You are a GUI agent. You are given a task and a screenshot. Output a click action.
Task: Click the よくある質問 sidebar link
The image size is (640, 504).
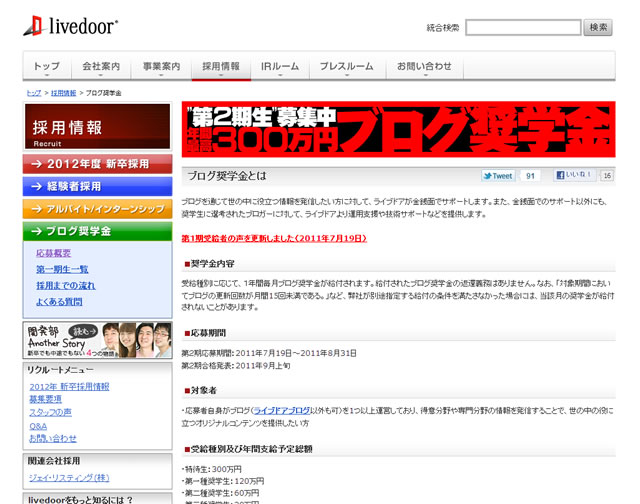[59, 302]
